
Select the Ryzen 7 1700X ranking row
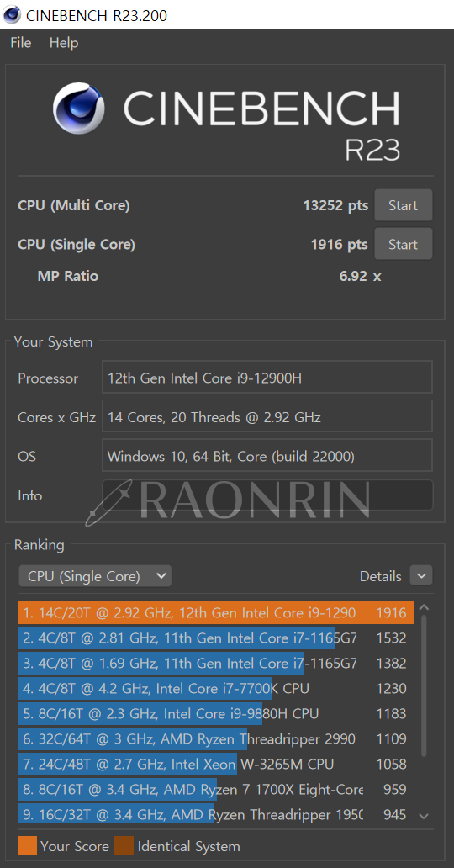[216, 790]
